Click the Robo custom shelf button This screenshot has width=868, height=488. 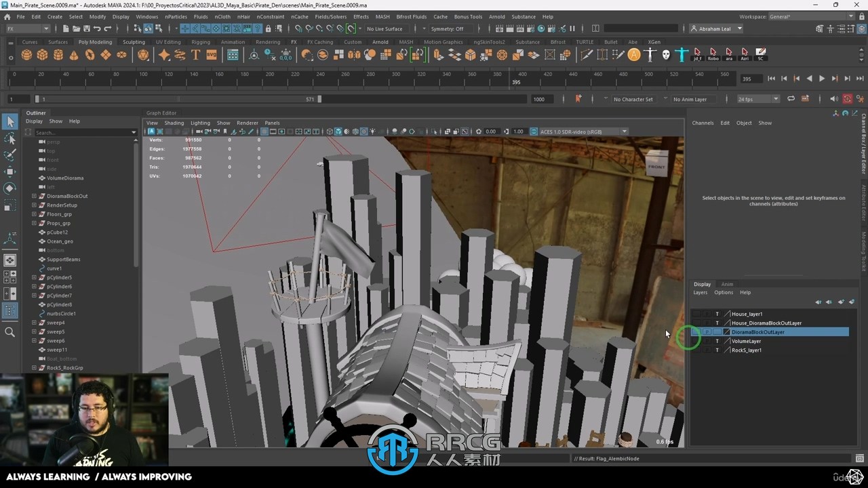(x=713, y=55)
